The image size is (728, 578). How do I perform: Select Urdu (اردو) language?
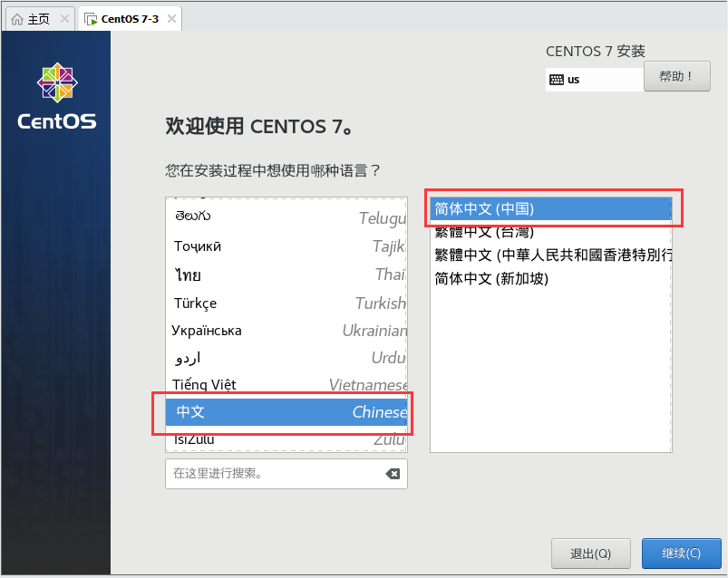click(286, 358)
